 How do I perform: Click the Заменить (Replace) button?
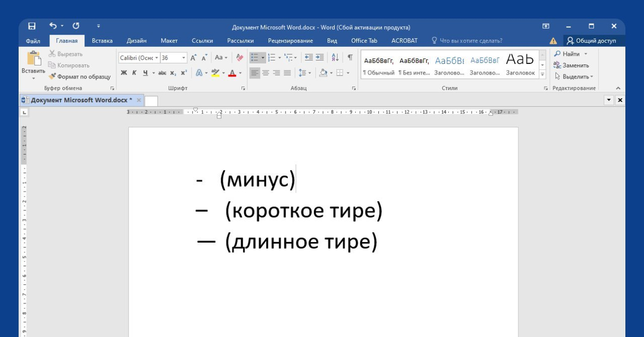[x=571, y=65]
